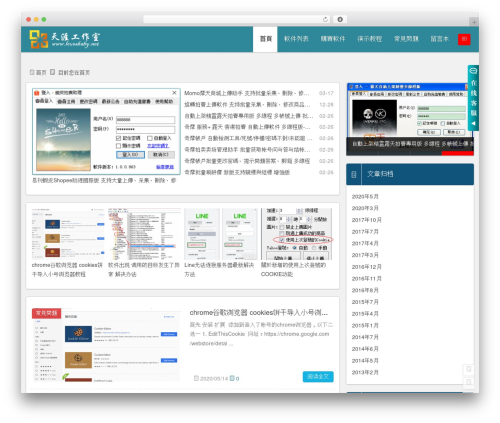
Task: Click the 首页 breadcrumb link
Action: coord(41,72)
